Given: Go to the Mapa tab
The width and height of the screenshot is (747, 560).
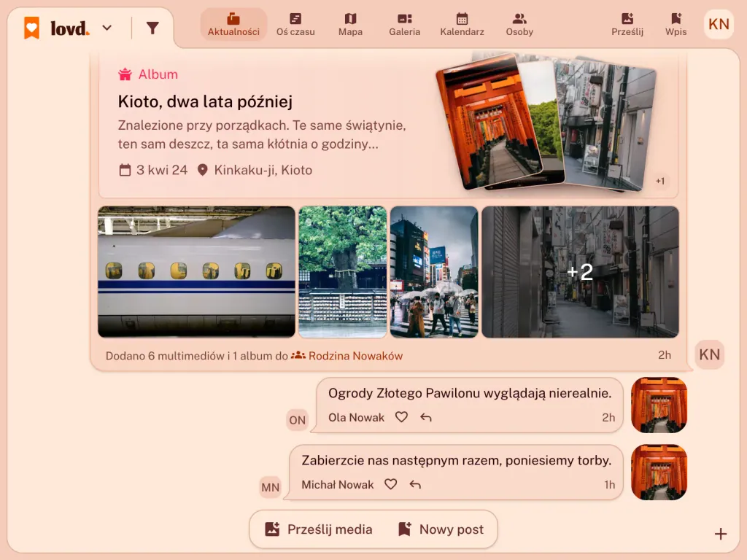Looking at the screenshot, I should click(x=350, y=24).
